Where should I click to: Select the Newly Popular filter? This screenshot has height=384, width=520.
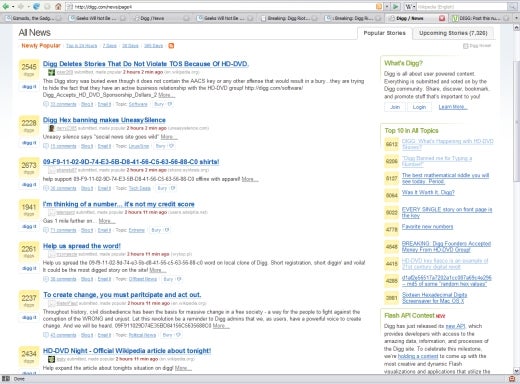tap(41, 46)
